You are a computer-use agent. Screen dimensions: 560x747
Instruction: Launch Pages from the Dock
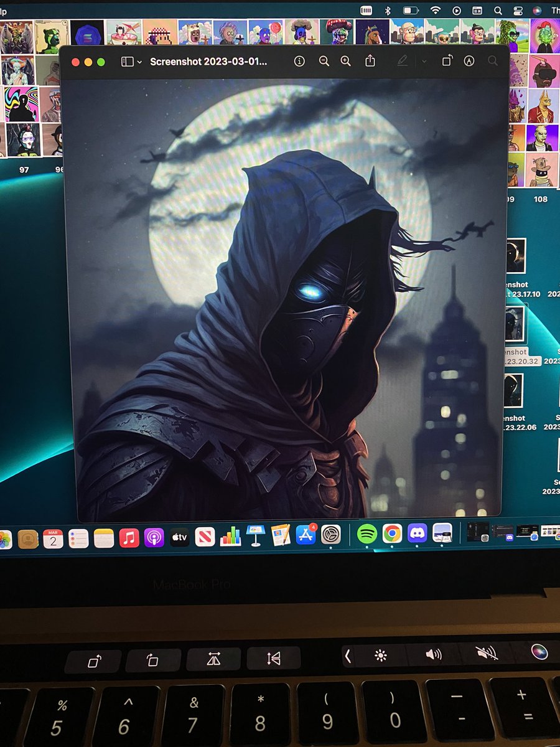pos(281,535)
